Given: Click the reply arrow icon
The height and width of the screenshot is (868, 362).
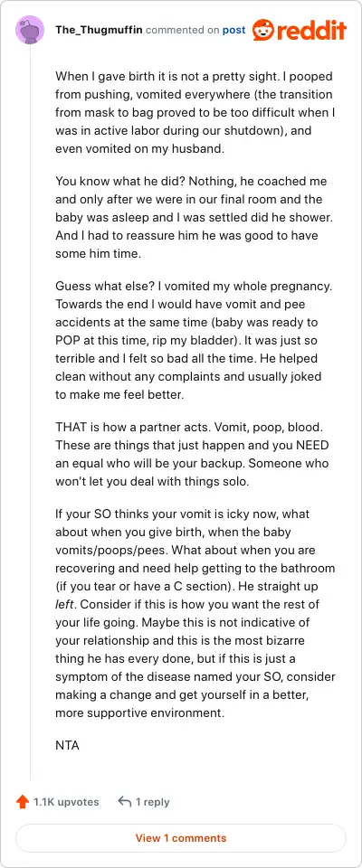Looking at the screenshot, I should coord(125,802).
